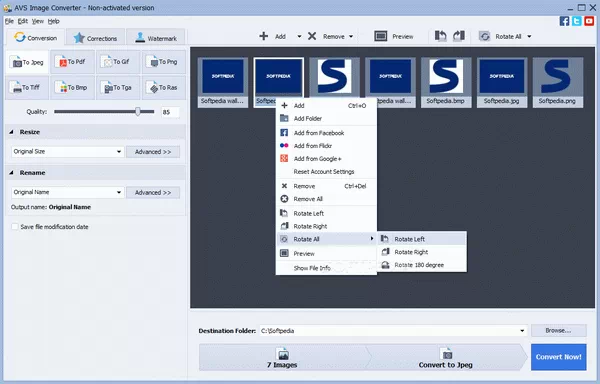
Task: Enable Save file modification date checkbox
Action: pyautogui.click(x=15, y=227)
